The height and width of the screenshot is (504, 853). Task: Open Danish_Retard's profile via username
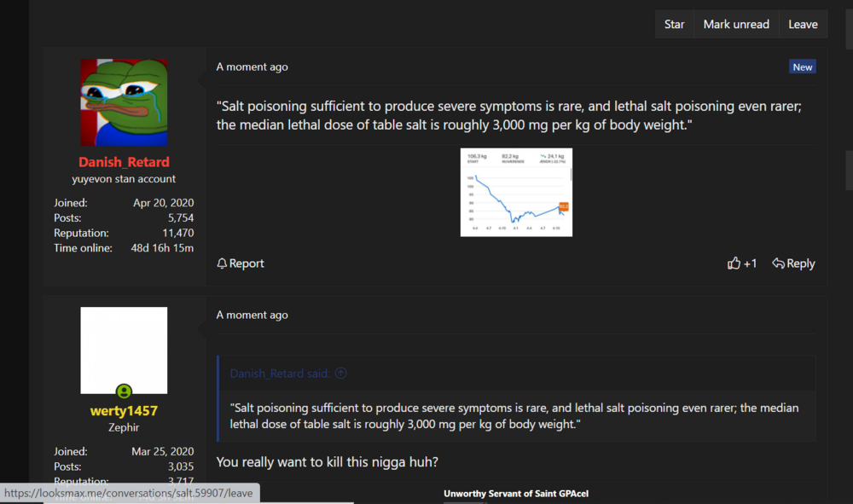[124, 162]
